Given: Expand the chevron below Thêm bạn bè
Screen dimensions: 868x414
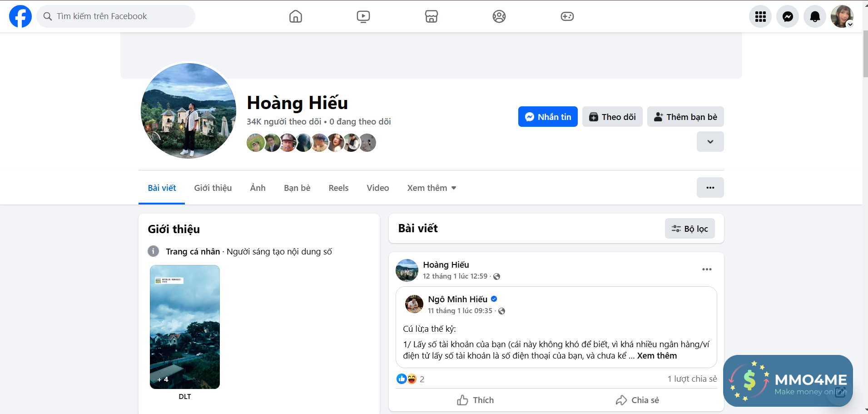Looking at the screenshot, I should point(710,142).
